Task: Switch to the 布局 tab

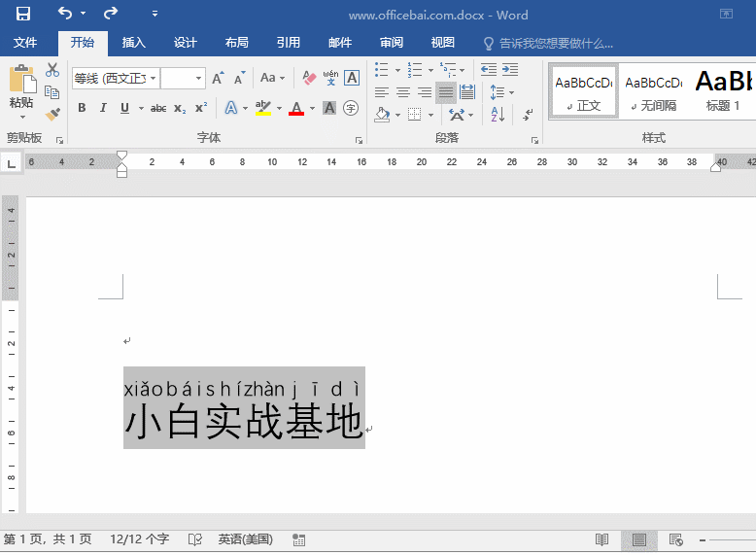Action: [x=237, y=43]
